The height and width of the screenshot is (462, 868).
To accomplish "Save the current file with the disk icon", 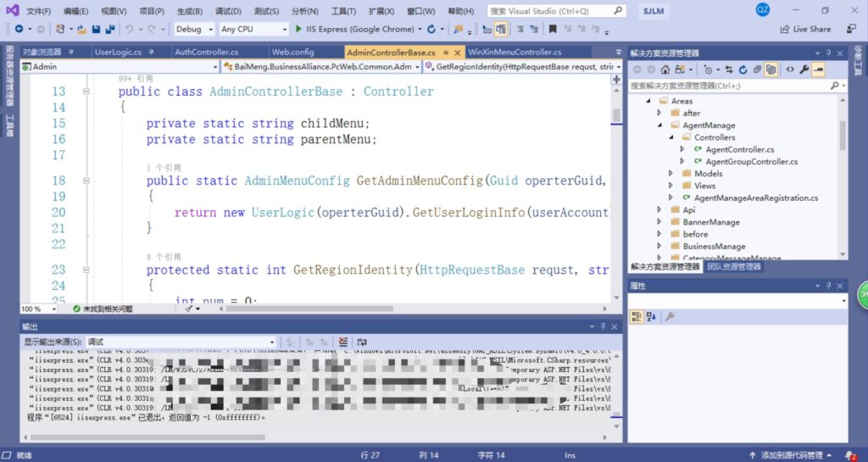I will [x=96, y=30].
